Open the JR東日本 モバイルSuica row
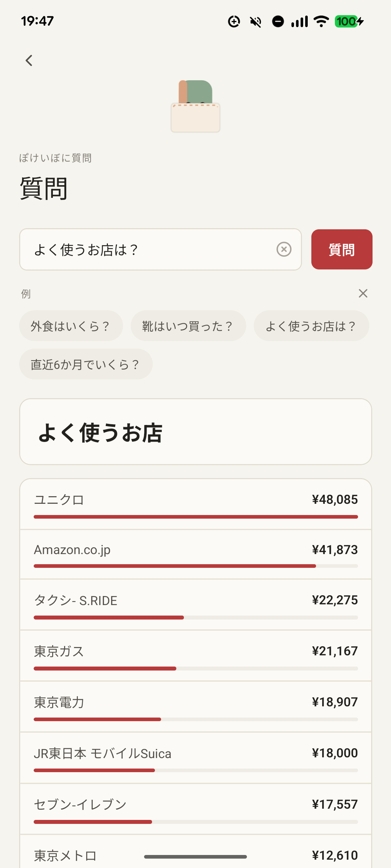This screenshot has width=391, height=868. click(195, 758)
